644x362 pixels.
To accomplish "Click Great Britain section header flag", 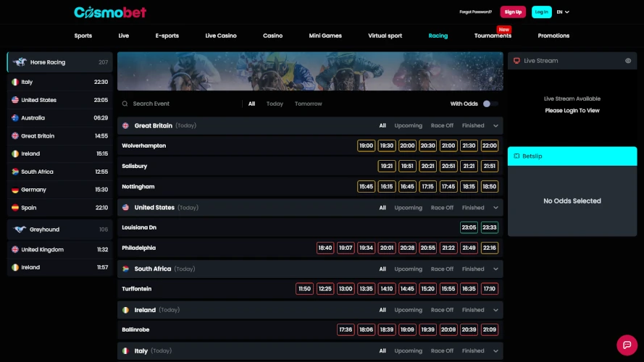I will (125, 125).
